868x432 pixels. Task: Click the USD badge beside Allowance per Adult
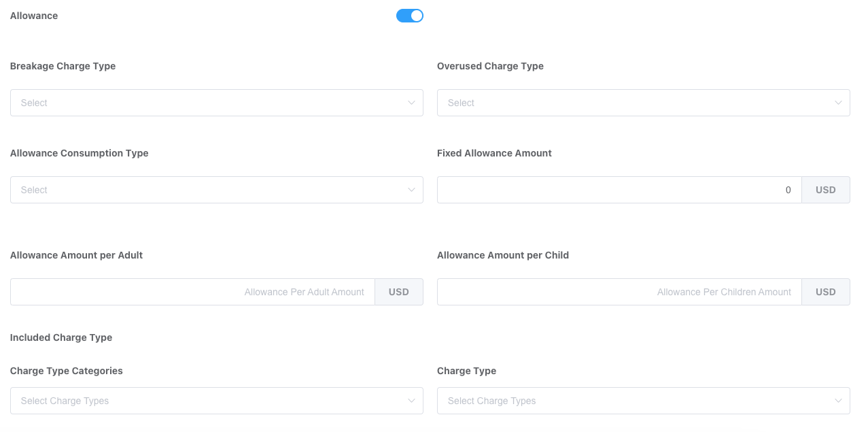pyautogui.click(x=398, y=292)
